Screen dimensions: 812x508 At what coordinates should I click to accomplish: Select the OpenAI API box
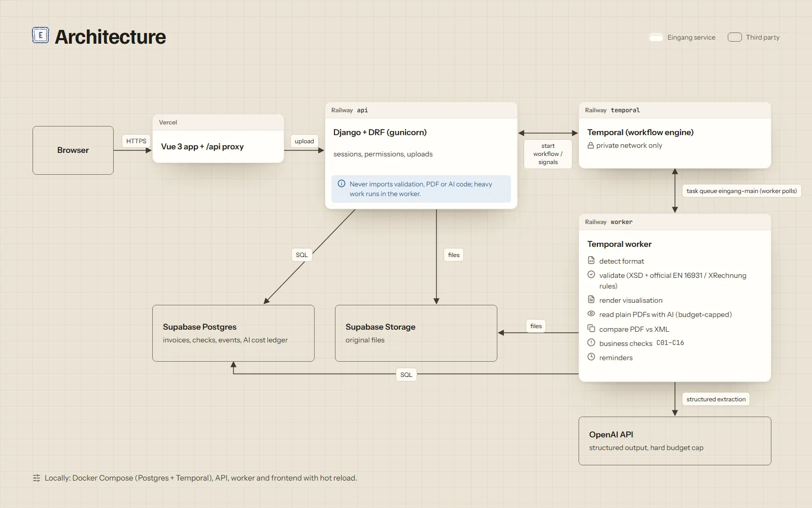coord(675,441)
